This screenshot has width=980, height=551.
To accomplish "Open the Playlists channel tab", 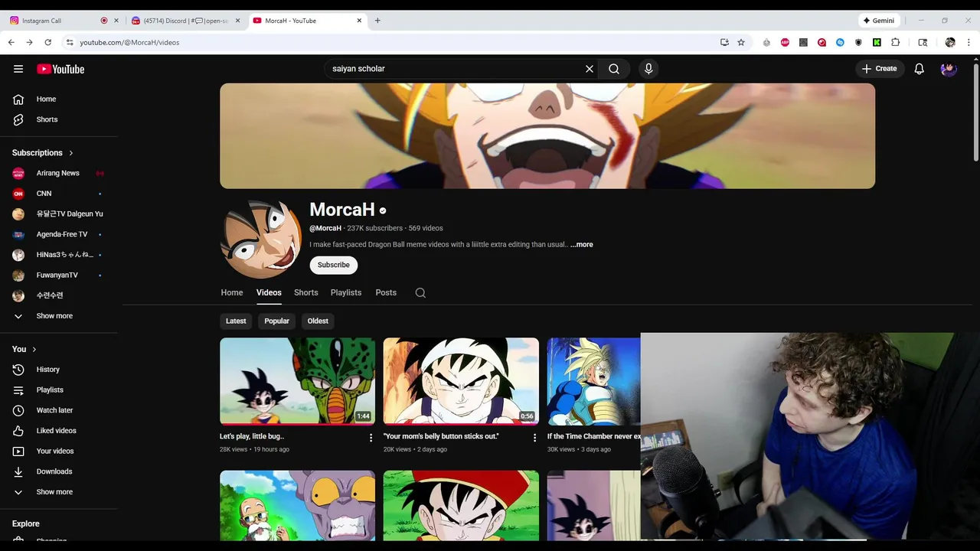I will (x=346, y=293).
